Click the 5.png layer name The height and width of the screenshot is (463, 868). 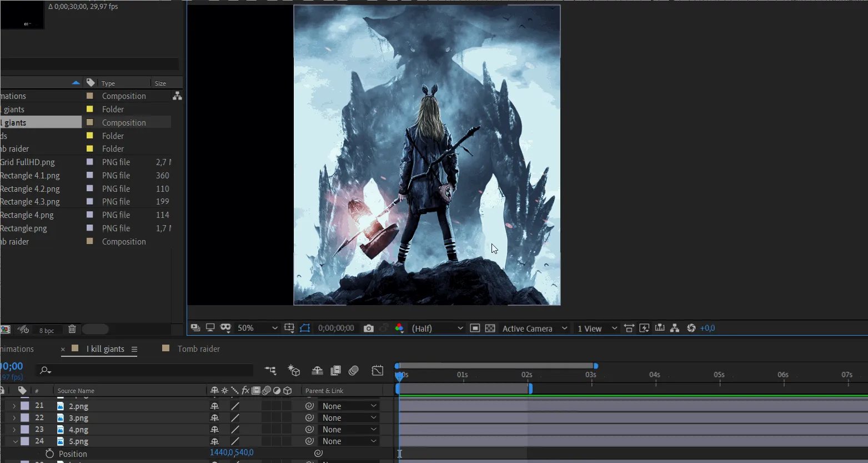click(x=78, y=441)
